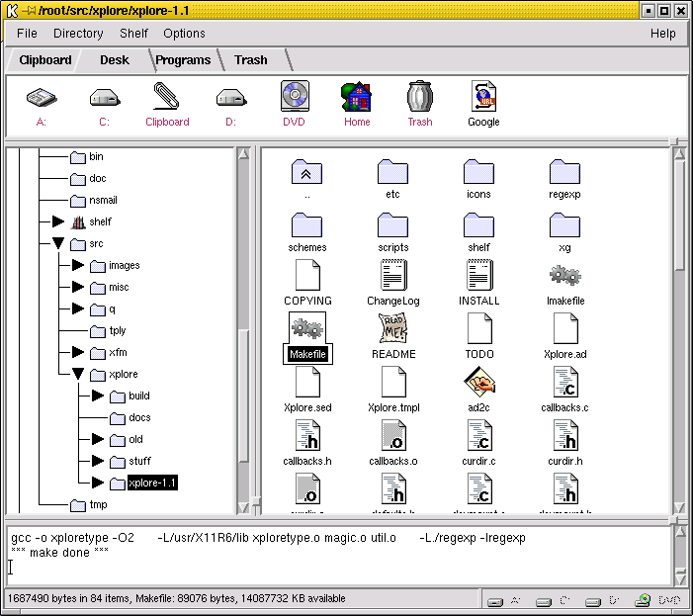Select the Xplore.ad file
This screenshot has height=616, width=693.
click(x=565, y=328)
